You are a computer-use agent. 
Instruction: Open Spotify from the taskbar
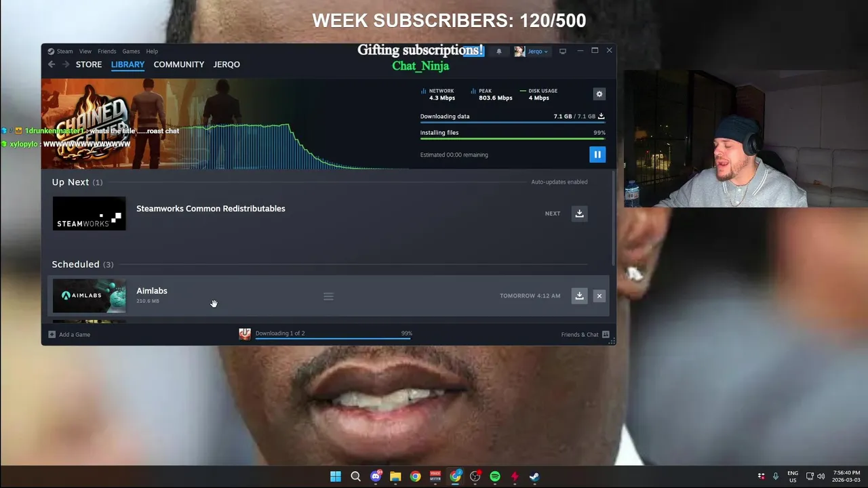(x=495, y=476)
